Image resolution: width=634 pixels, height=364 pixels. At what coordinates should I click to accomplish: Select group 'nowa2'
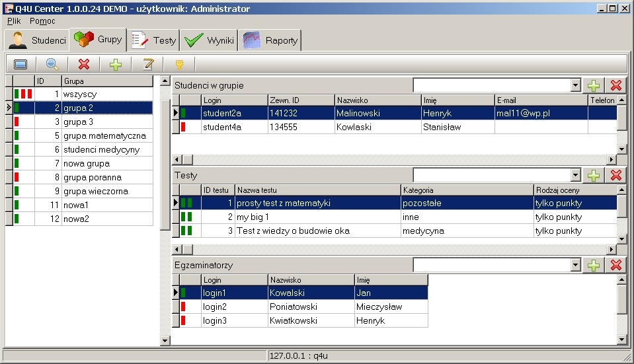pyautogui.click(x=83, y=219)
